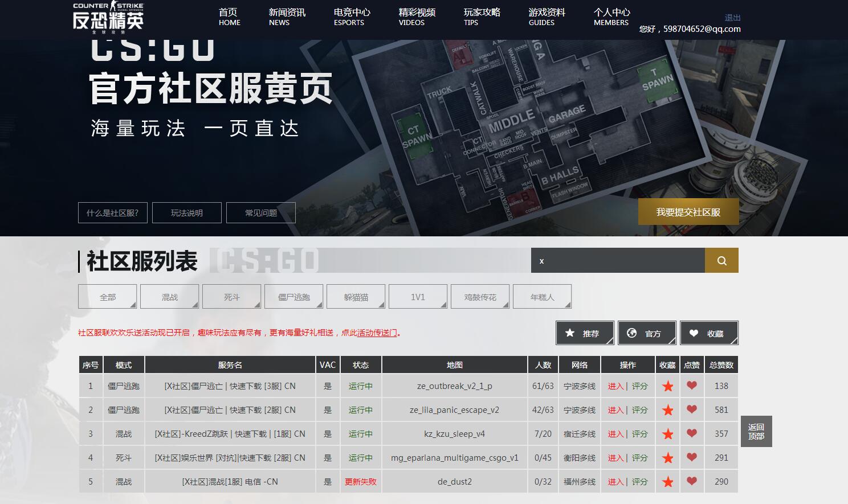Click the globe icon next to 官方

(633, 333)
